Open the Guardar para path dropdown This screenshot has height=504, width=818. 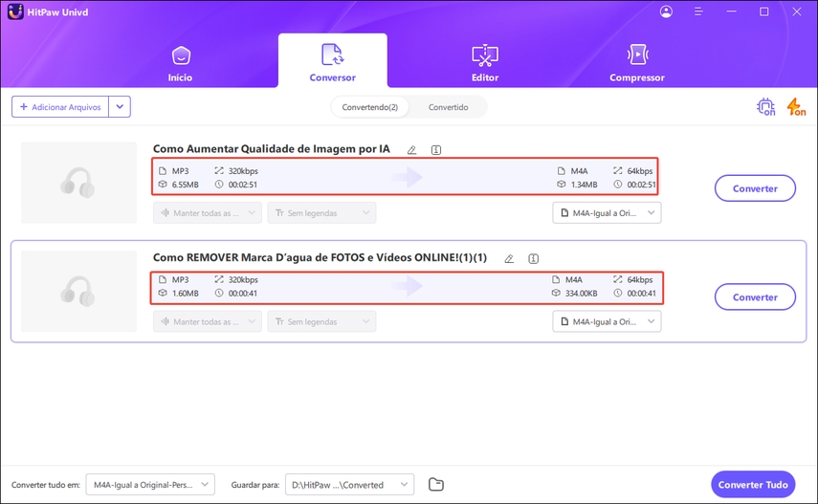coord(349,485)
